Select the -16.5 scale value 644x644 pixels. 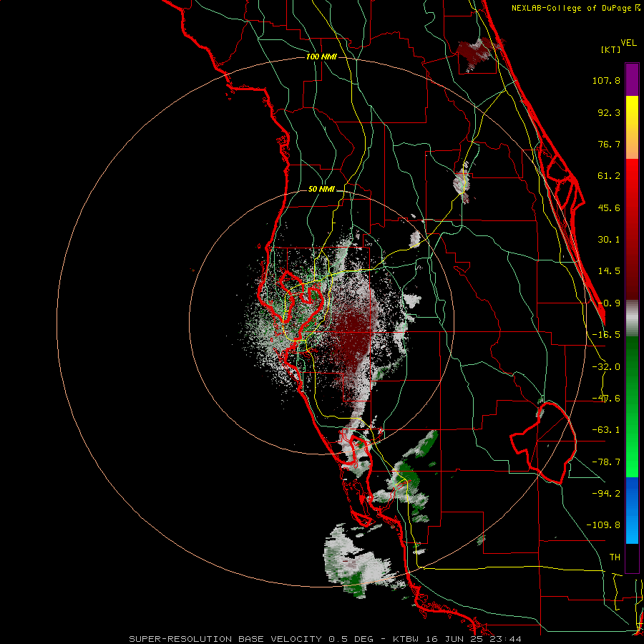tap(606, 335)
